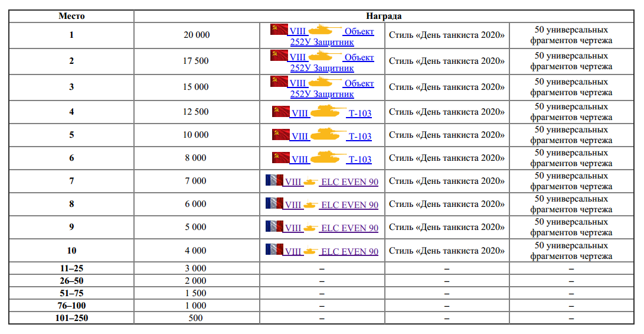The width and height of the screenshot is (644, 334).
Task: Select the 6 000 reward cell
Action: [x=197, y=203]
